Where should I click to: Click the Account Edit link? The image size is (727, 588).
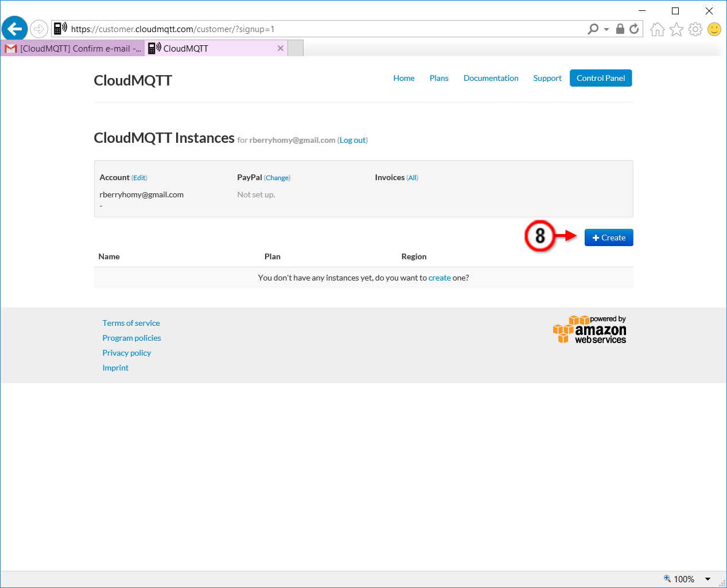pos(139,178)
